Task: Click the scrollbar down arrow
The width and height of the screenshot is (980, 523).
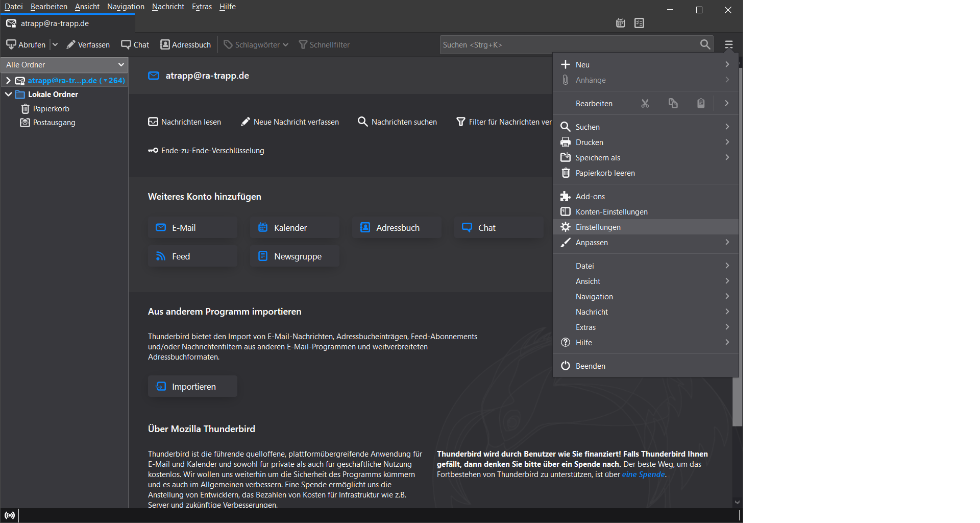Action: click(737, 503)
